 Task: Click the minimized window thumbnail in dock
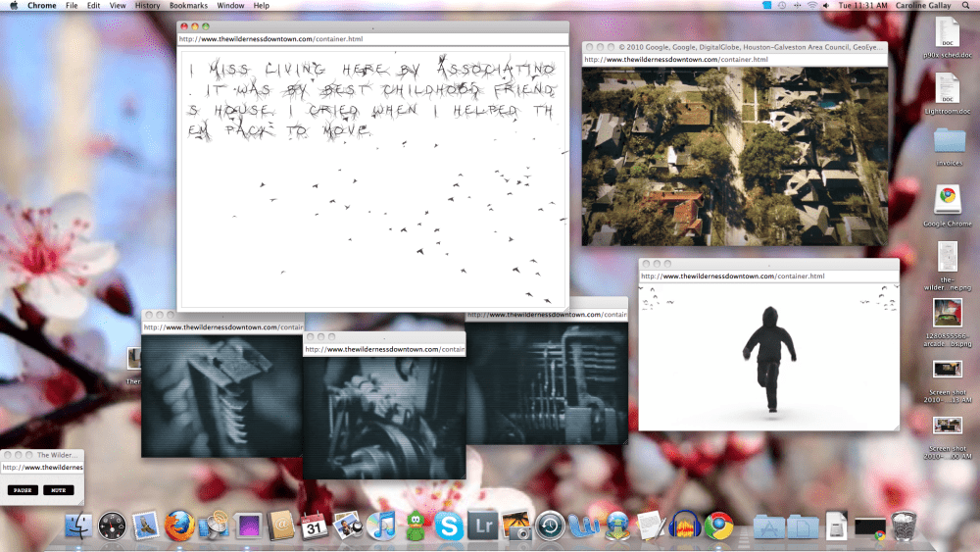click(x=869, y=527)
